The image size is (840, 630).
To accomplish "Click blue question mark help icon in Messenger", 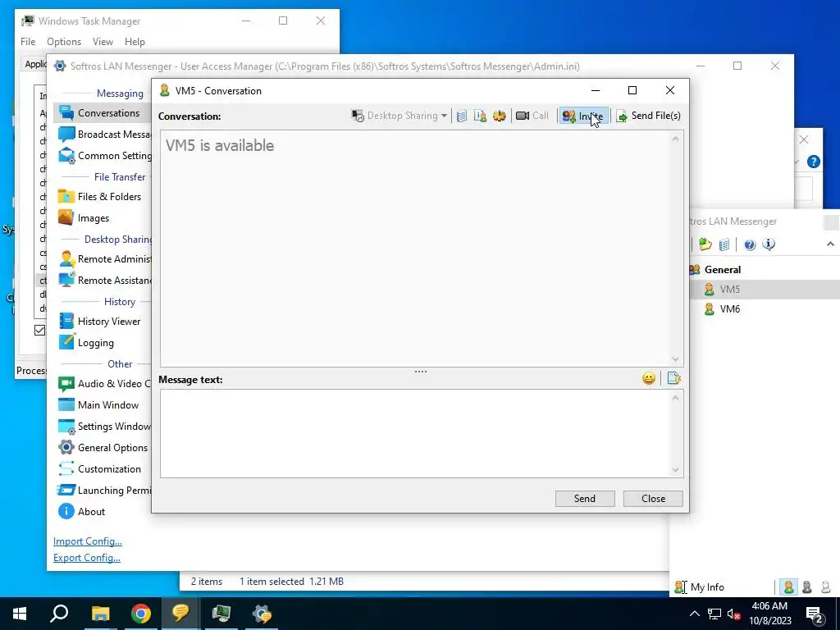I will click(750, 244).
